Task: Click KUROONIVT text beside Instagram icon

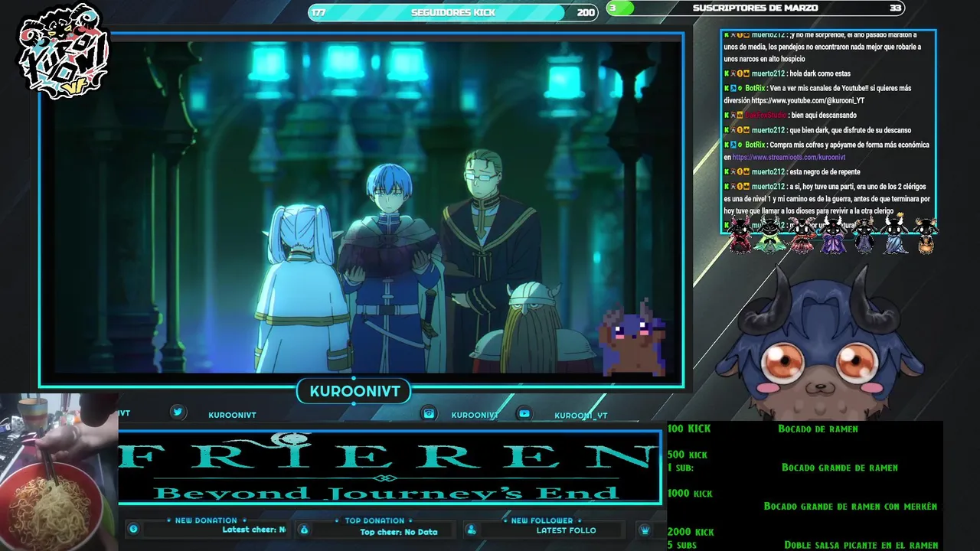Action: pos(475,416)
